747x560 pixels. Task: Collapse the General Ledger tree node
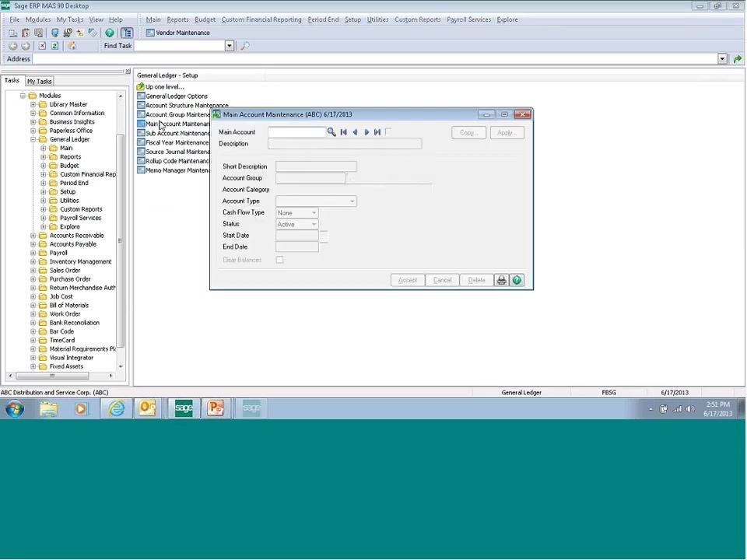pyautogui.click(x=33, y=139)
